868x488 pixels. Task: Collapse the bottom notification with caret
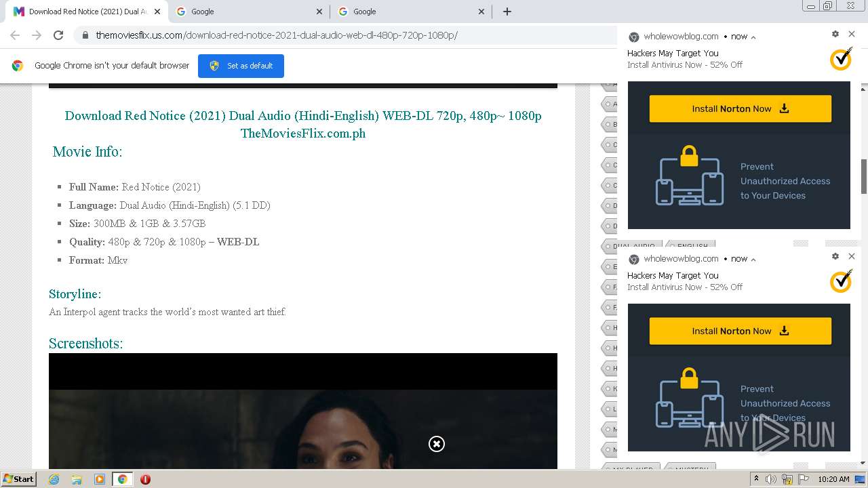pyautogui.click(x=753, y=260)
